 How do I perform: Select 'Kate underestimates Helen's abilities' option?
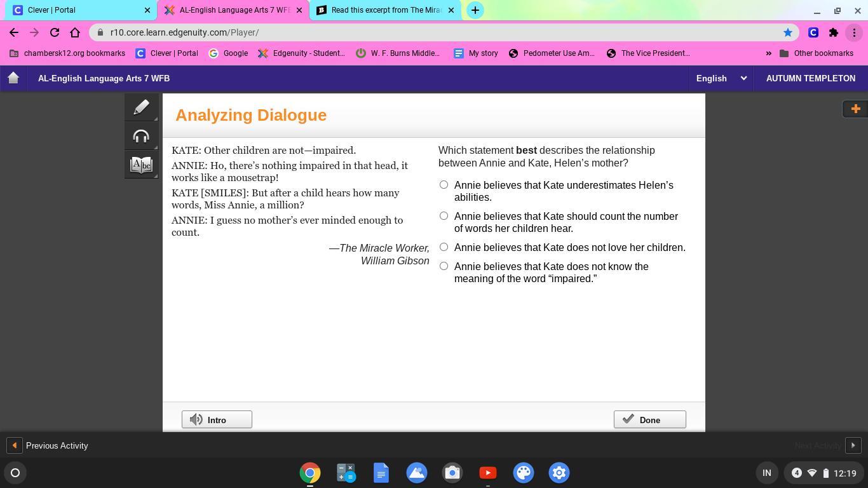pos(444,185)
